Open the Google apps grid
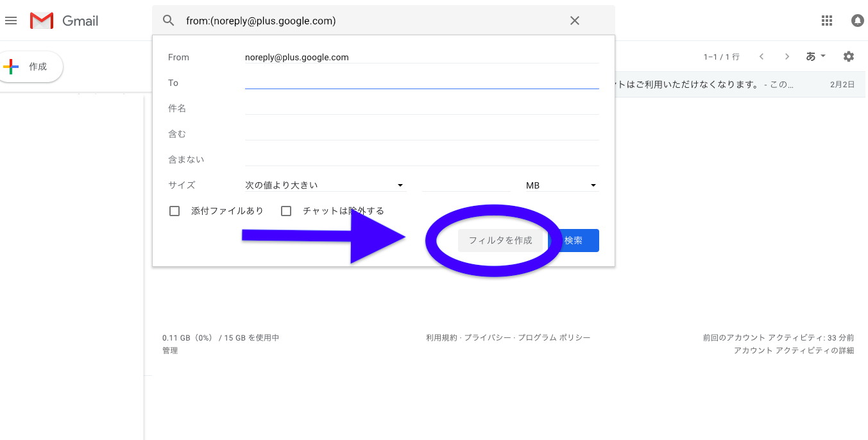Screen dimensions: 868x440 coord(827,21)
